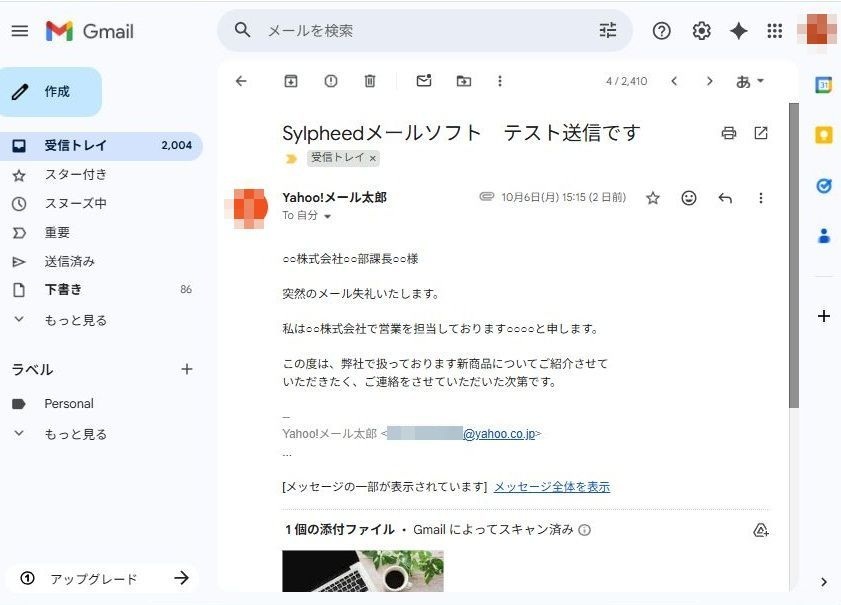Go to the 送信済み folder

click(x=69, y=262)
